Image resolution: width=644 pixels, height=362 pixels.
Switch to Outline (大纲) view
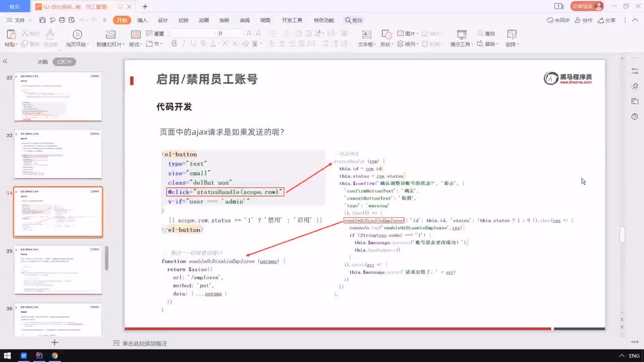(43, 62)
